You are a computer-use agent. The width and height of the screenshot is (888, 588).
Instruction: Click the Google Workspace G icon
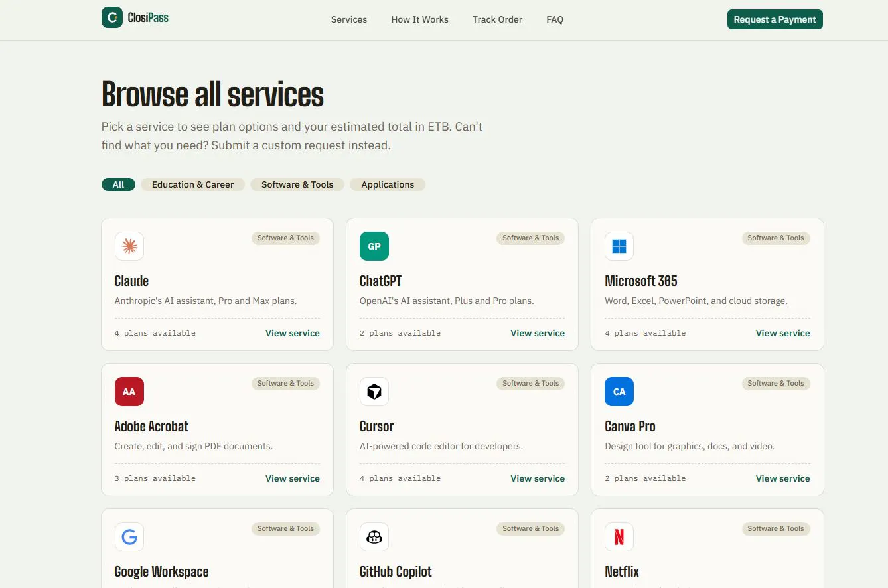coord(129,537)
